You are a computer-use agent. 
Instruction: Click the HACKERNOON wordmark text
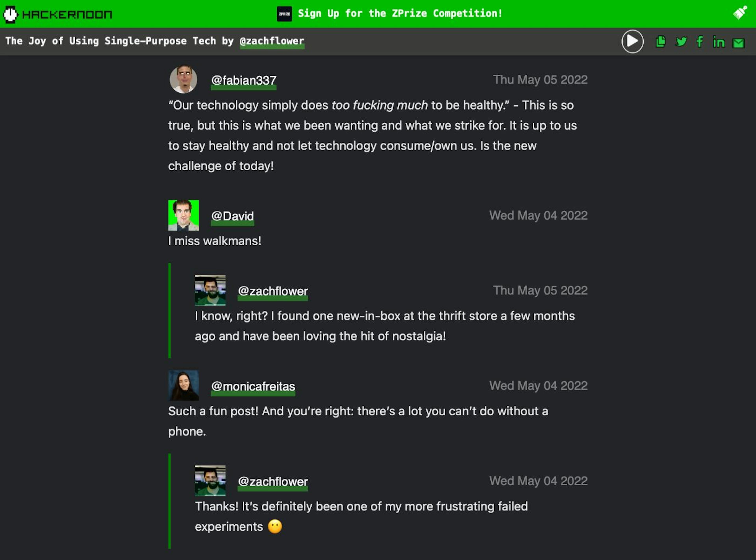67,15
